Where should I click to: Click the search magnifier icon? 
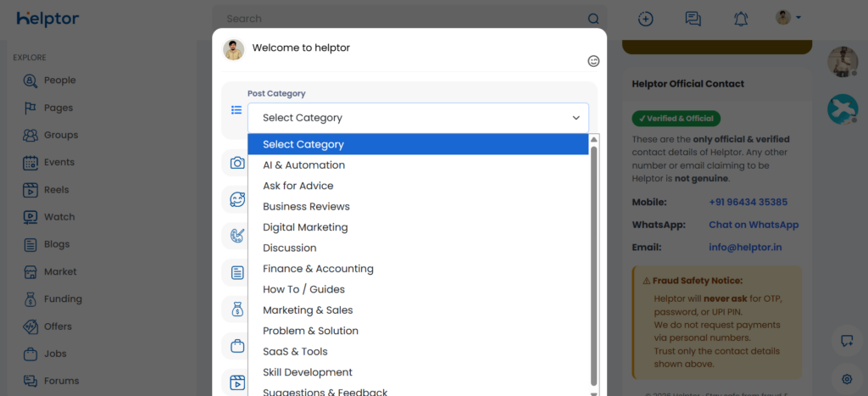(x=593, y=19)
